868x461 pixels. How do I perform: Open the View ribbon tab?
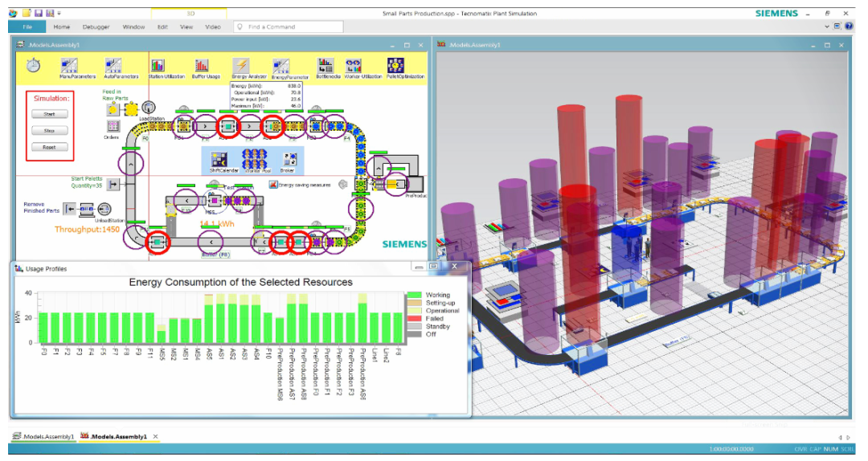click(186, 27)
